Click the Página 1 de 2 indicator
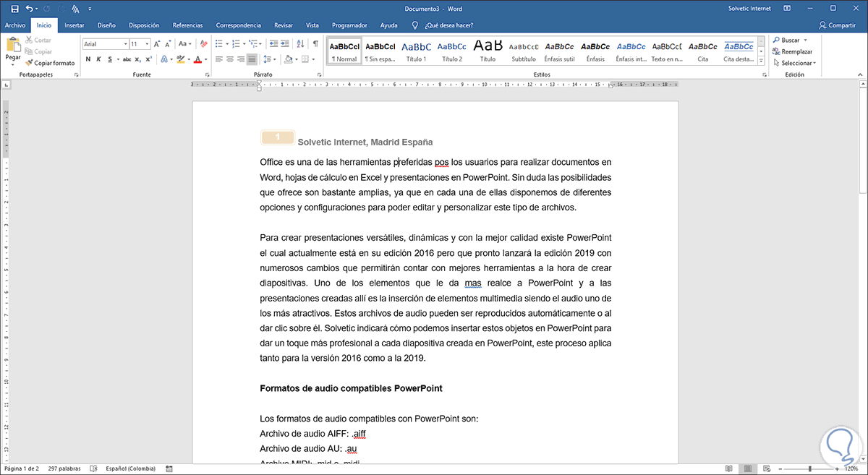The width and height of the screenshot is (868, 475). [x=22, y=468]
